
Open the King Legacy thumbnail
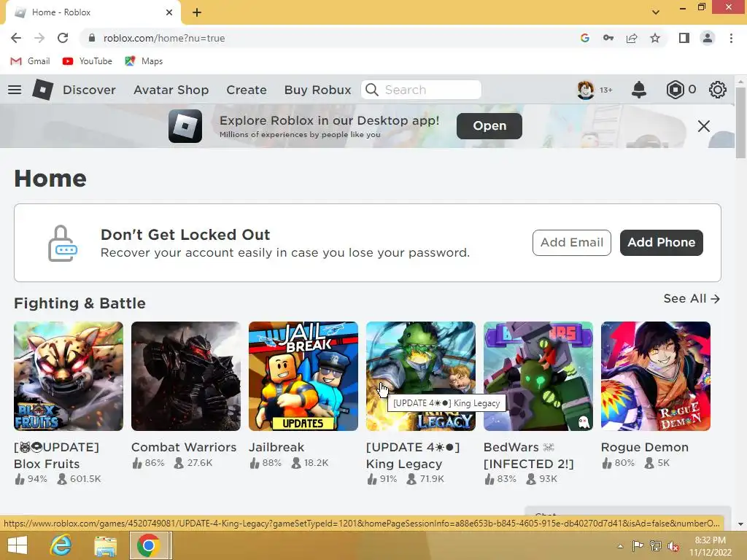[x=421, y=376]
